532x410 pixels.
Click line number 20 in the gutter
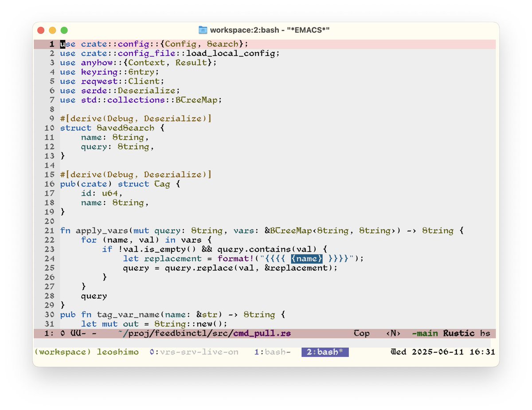pos(50,221)
